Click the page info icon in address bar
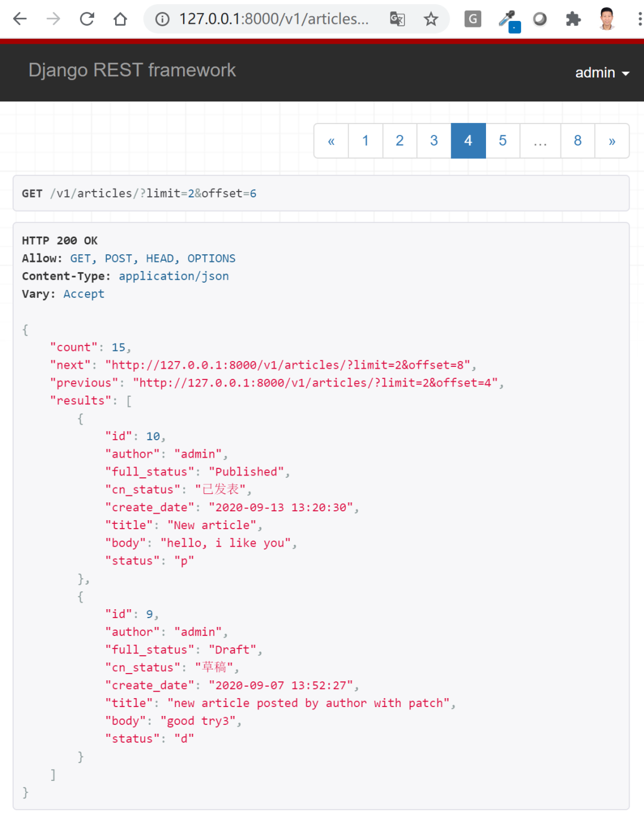 point(162,18)
